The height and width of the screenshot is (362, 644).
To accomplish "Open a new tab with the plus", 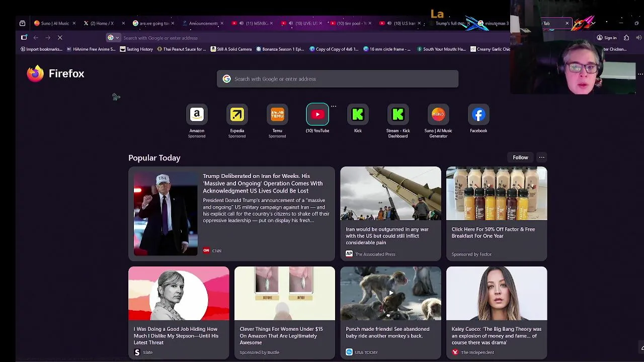I will tap(580, 23).
